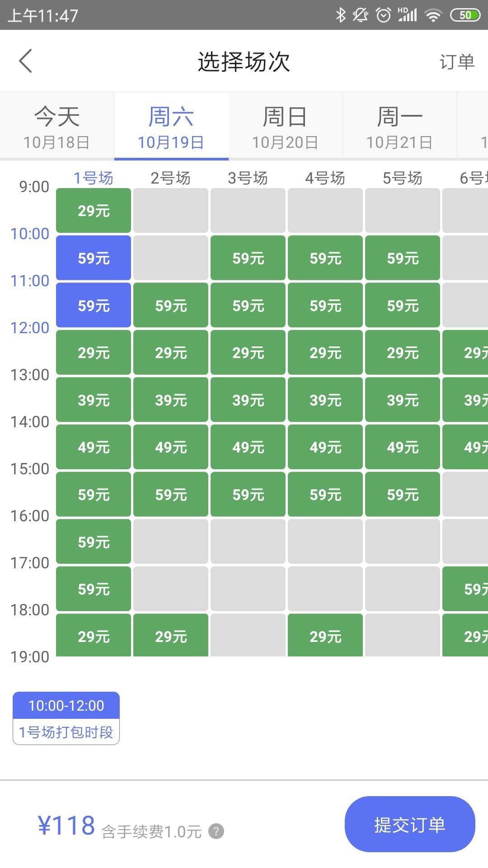The height and width of the screenshot is (868, 488).
Task: Tap the 10:00-12:00 selected package tag
Action: coord(66,718)
